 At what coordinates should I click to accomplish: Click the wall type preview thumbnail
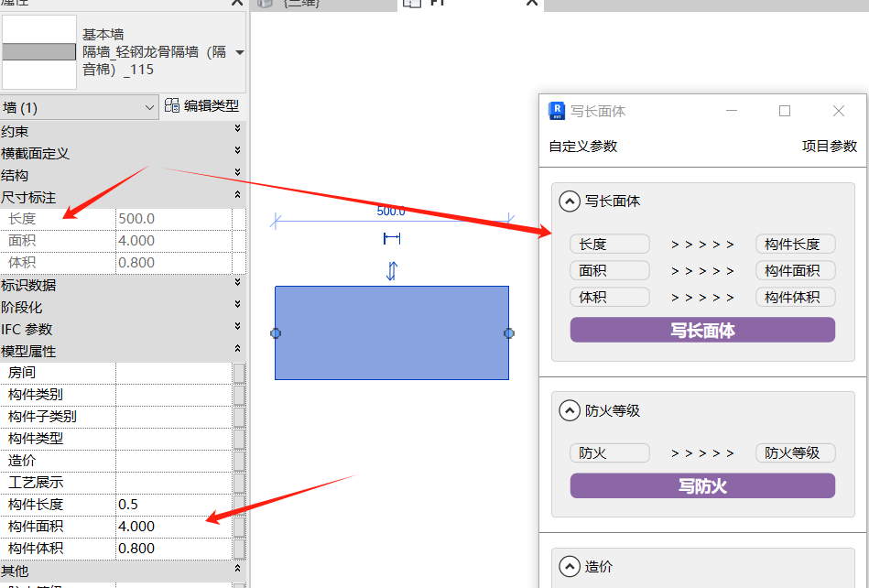click(39, 52)
